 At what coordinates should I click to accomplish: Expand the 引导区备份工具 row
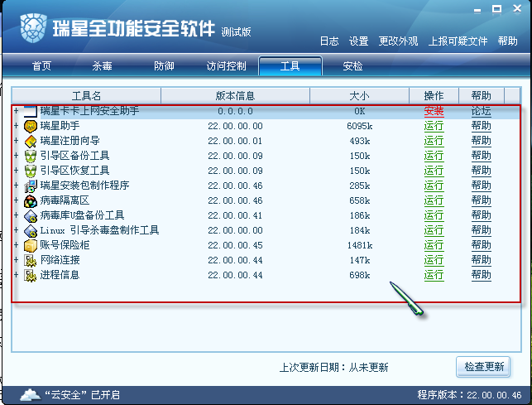tap(16, 155)
